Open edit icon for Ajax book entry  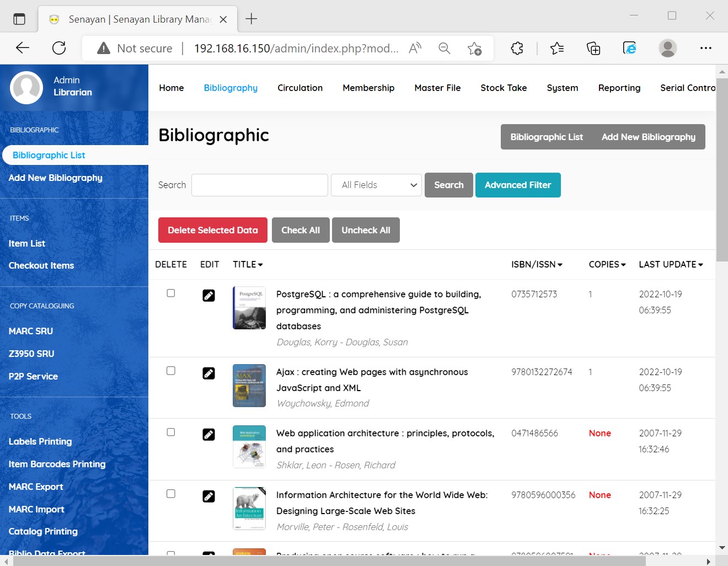tap(208, 373)
